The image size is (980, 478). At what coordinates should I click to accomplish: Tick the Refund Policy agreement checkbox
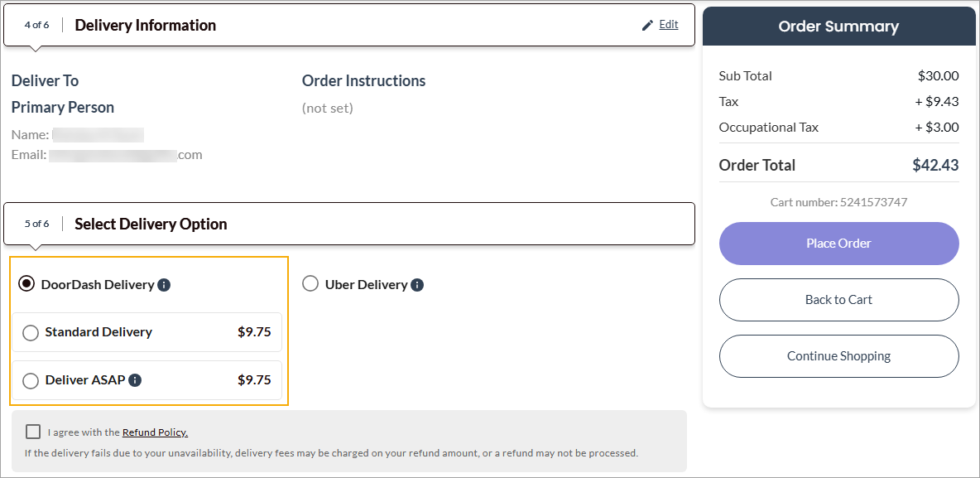[33, 432]
